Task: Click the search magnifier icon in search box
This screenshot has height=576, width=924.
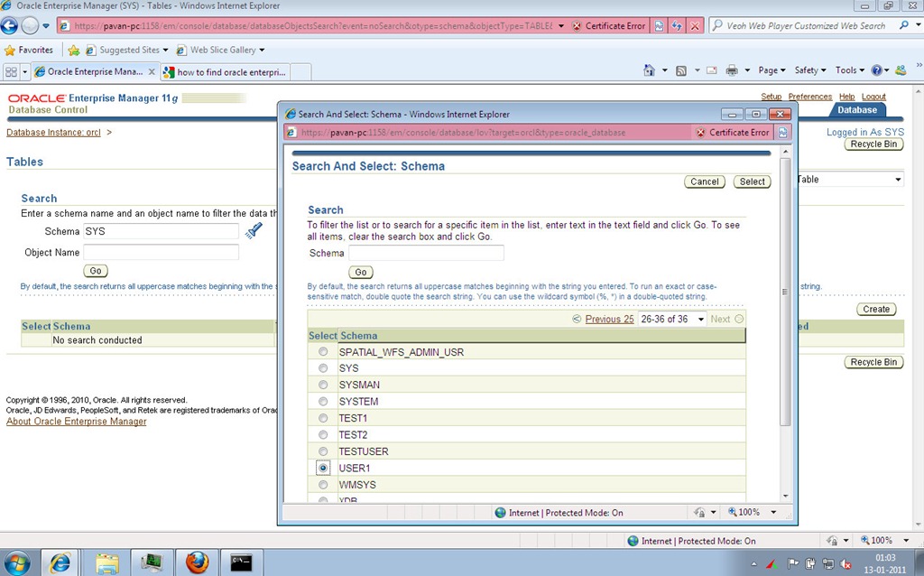Action: pos(904,25)
